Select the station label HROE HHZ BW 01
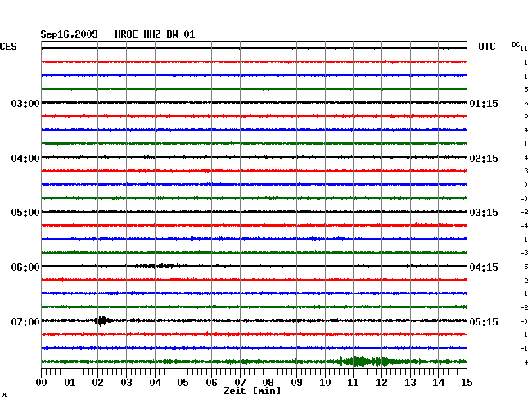The image size is (532, 404). pyautogui.click(x=155, y=34)
